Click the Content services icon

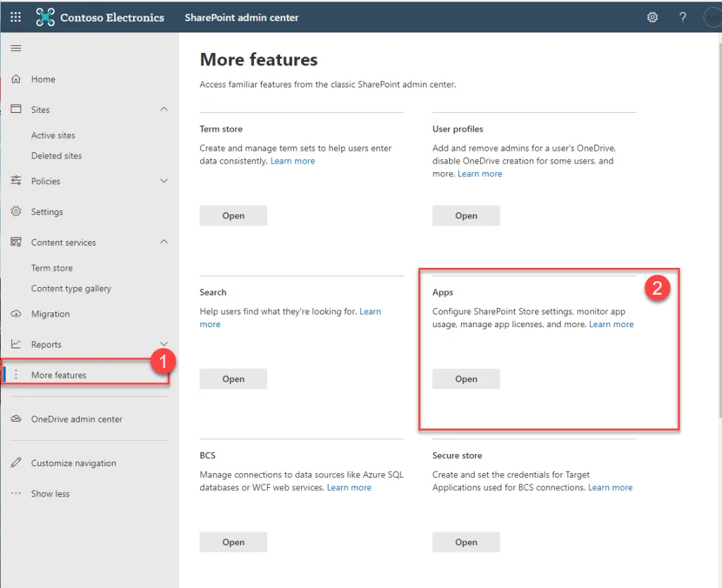point(16,242)
